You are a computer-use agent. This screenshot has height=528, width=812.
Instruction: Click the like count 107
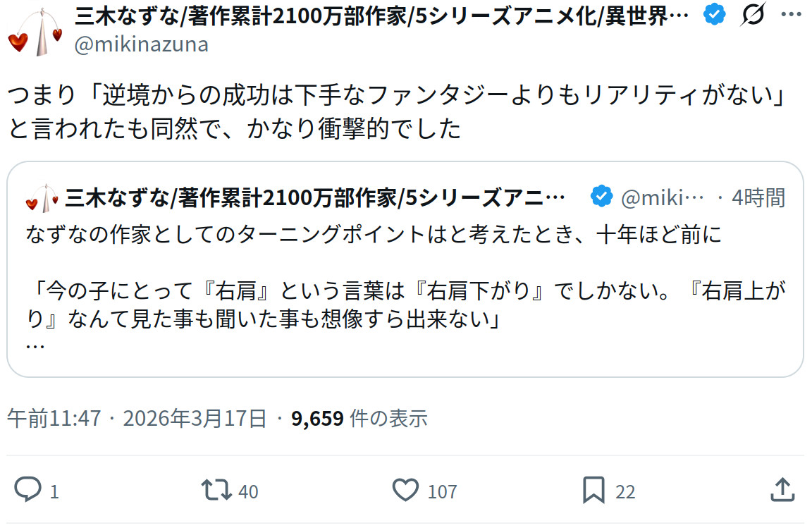click(x=442, y=491)
